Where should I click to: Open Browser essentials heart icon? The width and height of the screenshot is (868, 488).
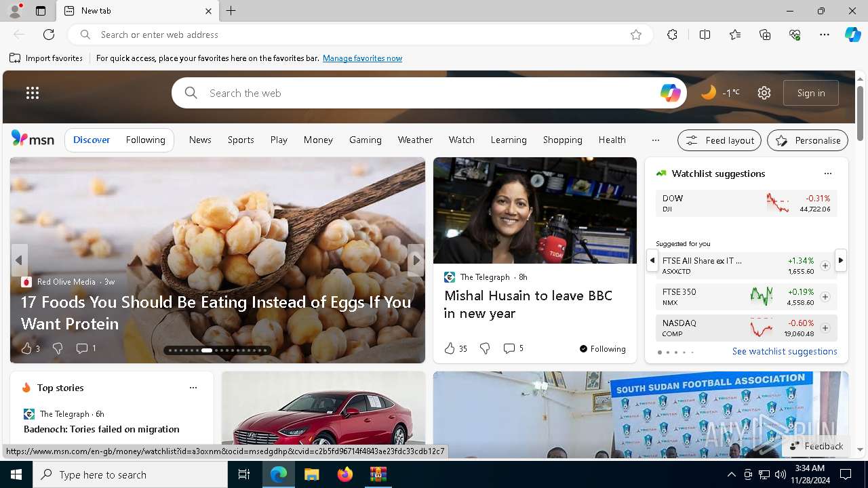coord(795,35)
